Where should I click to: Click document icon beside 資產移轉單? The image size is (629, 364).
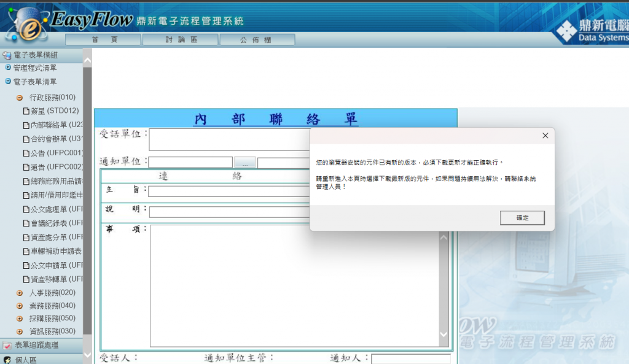pos(26,279)
